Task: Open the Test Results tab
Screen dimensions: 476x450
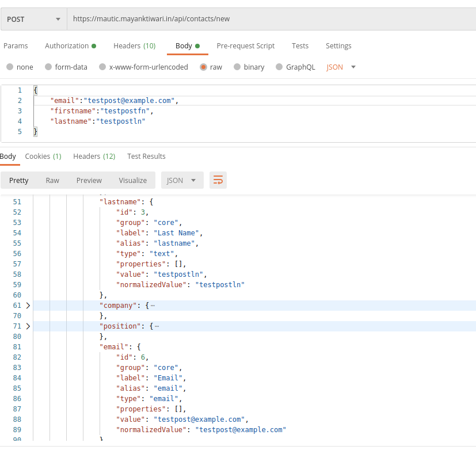Action: 146,157
